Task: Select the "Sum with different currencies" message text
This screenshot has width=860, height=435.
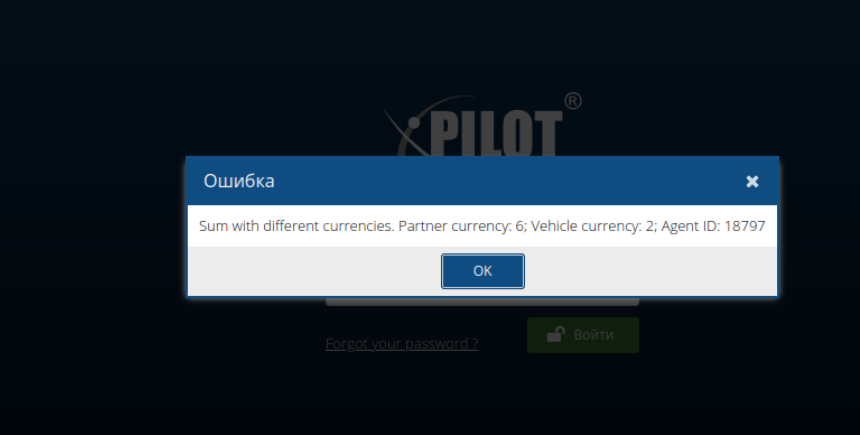Action: click(x=296, y=226)
